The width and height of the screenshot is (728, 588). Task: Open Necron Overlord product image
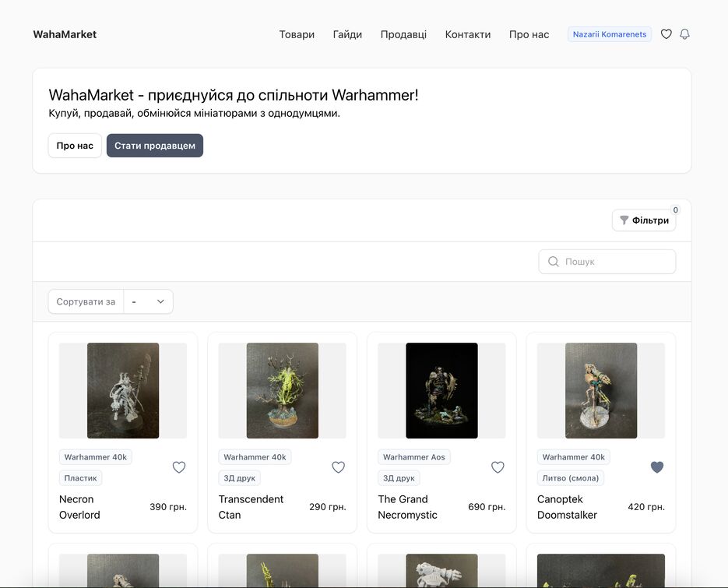(x=123, y=391)
